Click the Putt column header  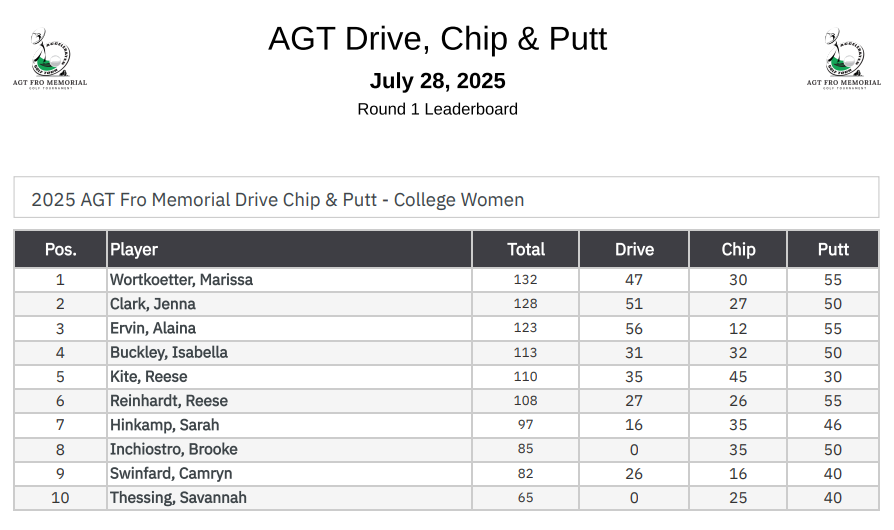pyautogui.click(x=833, y=249)
